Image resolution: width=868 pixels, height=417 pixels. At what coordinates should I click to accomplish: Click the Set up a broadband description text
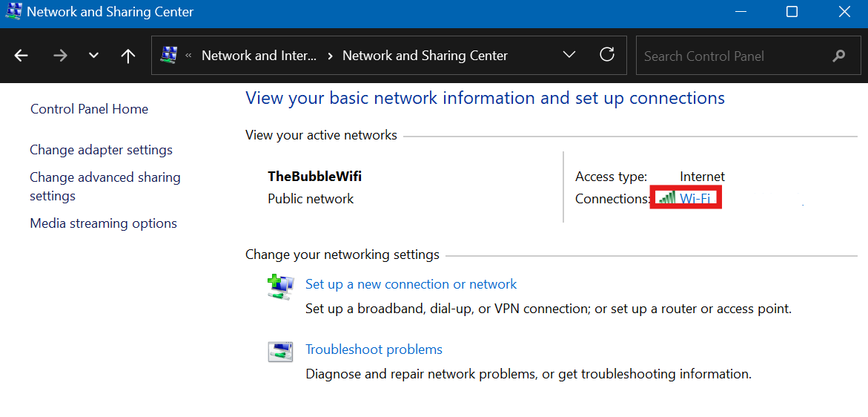click(x=549, y=309)
